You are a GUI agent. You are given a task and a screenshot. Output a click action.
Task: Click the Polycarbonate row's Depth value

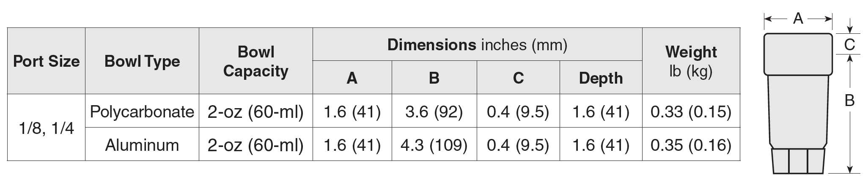coord(601,112)
